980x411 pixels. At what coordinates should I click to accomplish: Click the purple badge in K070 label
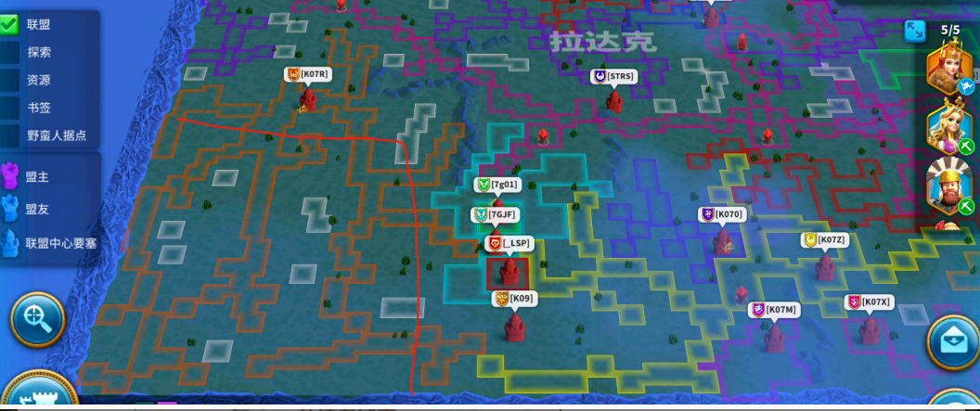[x=707, y=214]
